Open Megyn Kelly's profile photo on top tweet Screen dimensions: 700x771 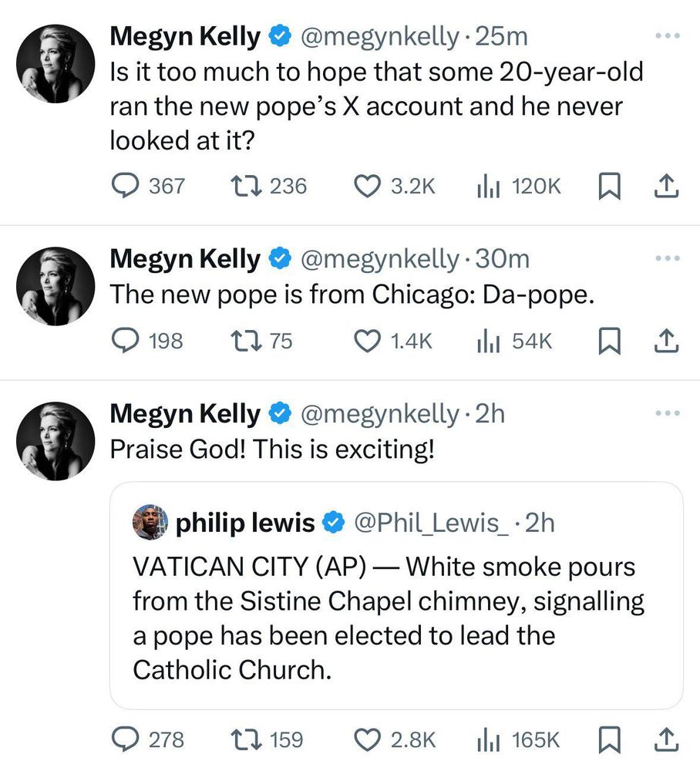pos(56,63)
